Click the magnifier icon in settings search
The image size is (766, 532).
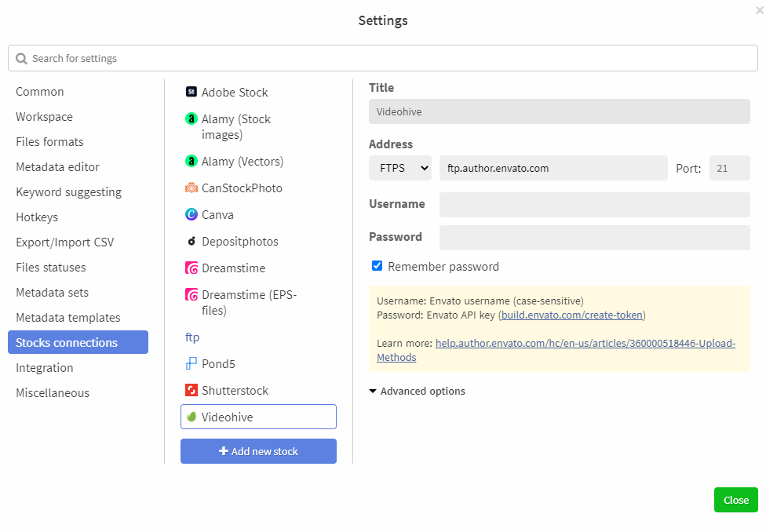(21, 59)
